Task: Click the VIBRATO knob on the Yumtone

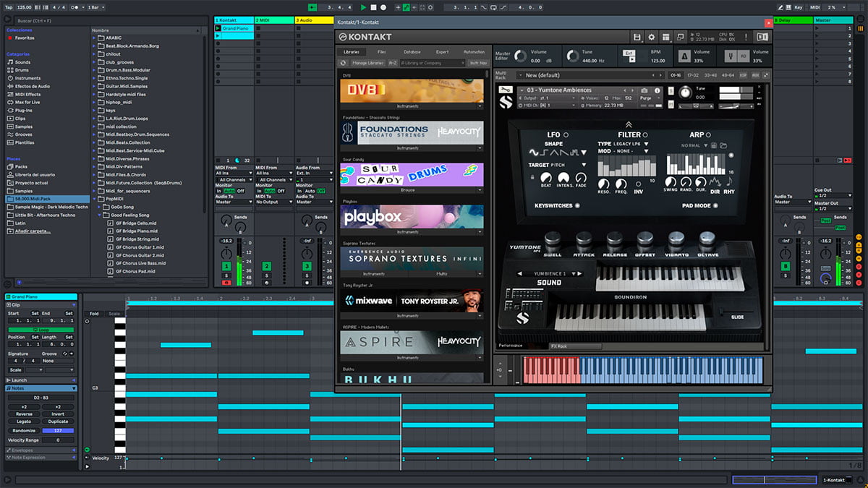Action: pyautogui.click(x=676, y=241)
